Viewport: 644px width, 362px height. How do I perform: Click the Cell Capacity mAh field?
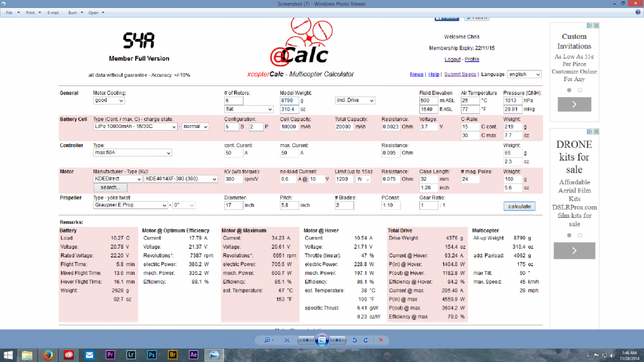click(289, 127)
